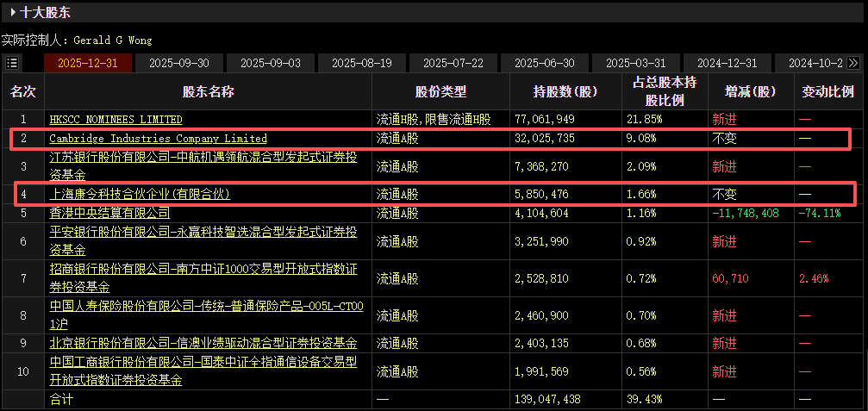Select the 2025-12-31 date tab
868x411 pixels.
[87, 63]
